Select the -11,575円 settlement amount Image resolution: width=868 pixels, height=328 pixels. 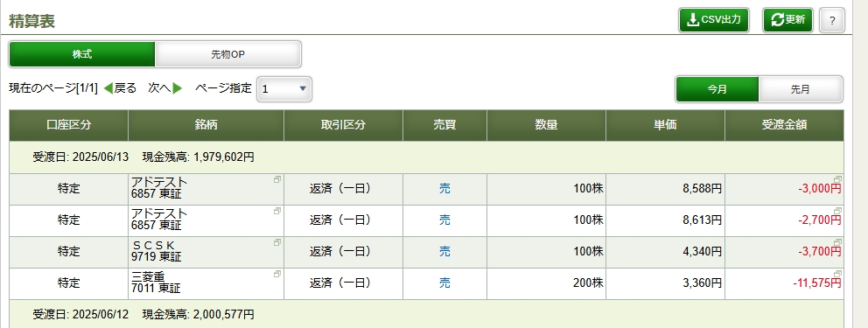(817, 283)
